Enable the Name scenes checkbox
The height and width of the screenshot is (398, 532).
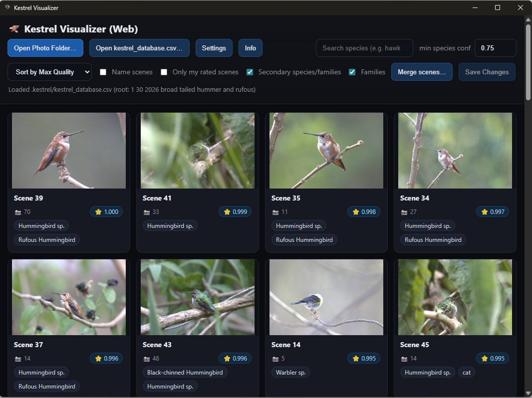[x=103, y=72]
